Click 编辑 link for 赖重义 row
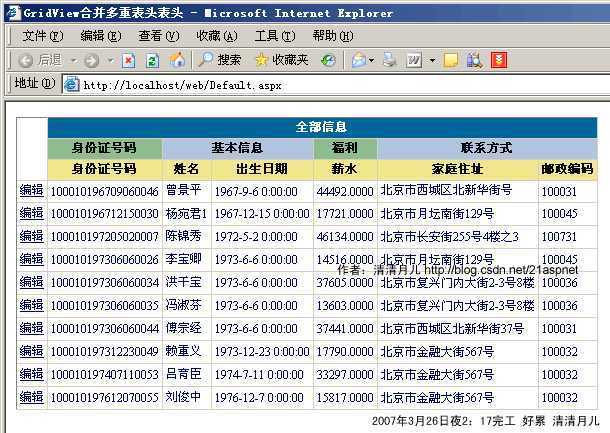610x433 pixels. [x=32, y=351]
